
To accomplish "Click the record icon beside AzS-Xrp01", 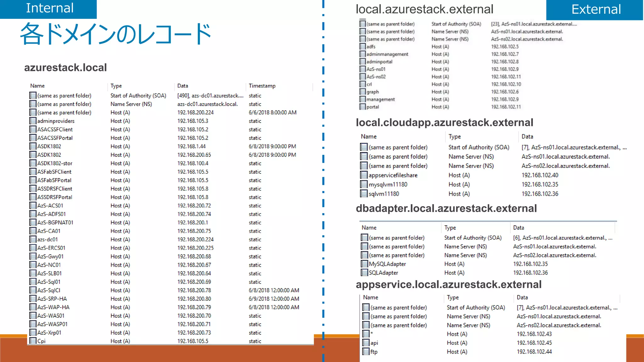I will tap(33, 332).
